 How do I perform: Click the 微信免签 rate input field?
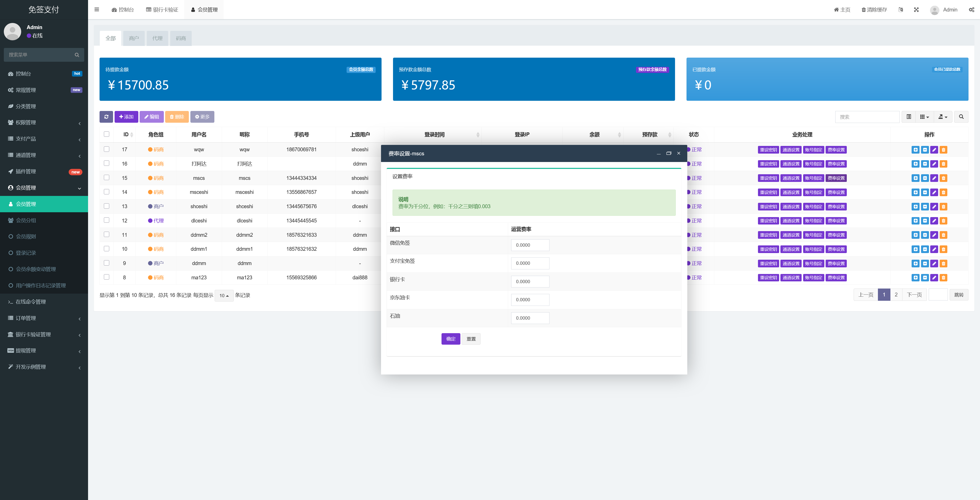pos(530,245)
